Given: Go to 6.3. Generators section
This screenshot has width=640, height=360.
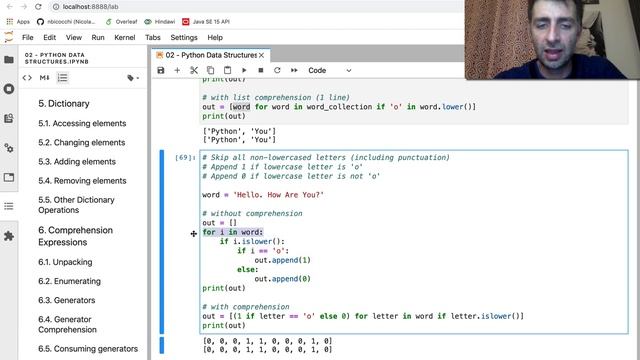Looking at the screenshot, I should tap(67, 300).
